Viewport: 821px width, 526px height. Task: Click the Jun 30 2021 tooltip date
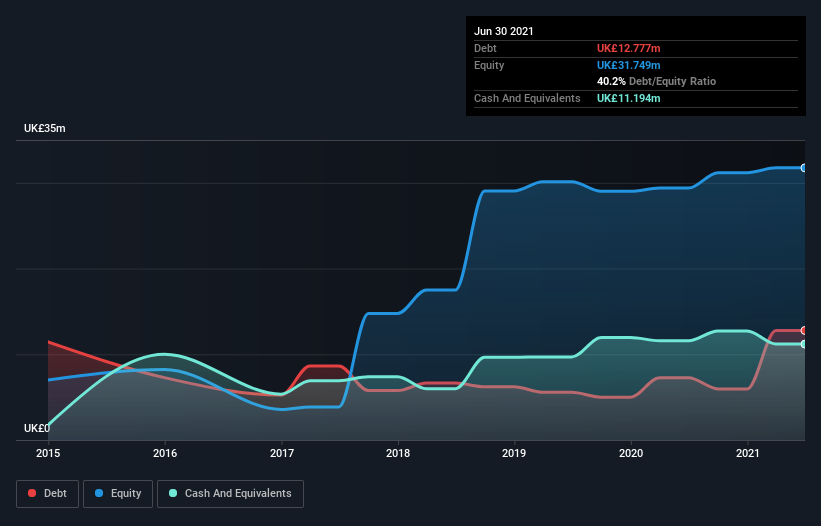tap(504, 31)
